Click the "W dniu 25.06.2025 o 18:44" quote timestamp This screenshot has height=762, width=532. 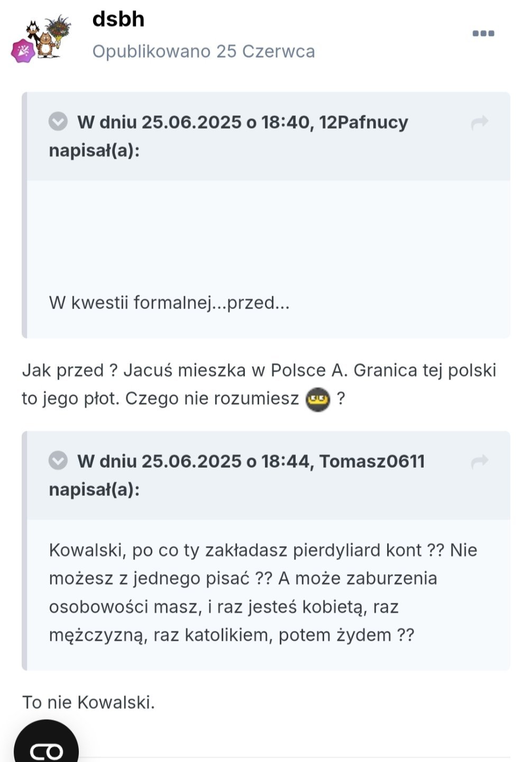pyautogui.click(x=193, y=461)
